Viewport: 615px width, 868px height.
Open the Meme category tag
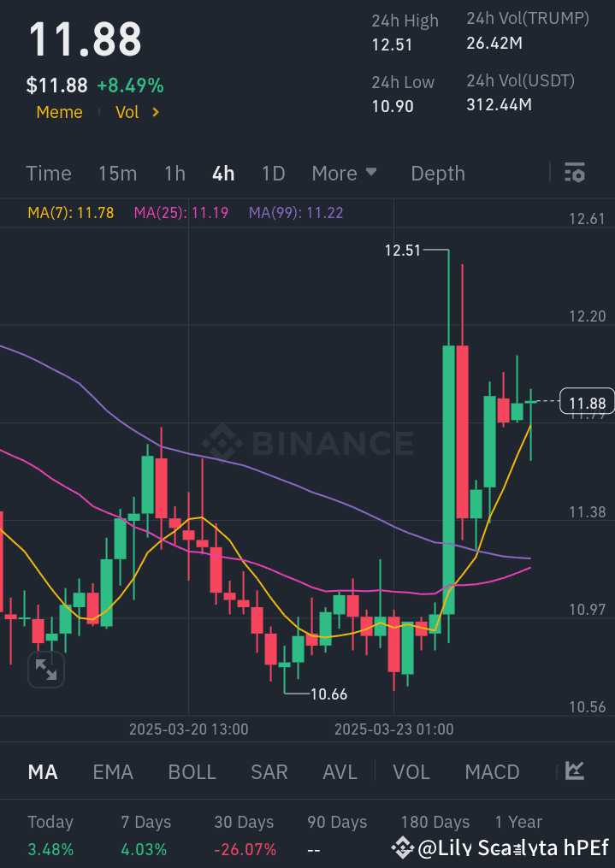pos(60,112)
